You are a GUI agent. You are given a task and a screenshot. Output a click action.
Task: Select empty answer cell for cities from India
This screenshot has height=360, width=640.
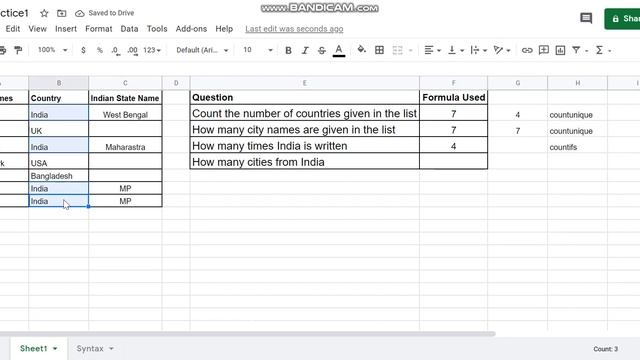(453, 162)
